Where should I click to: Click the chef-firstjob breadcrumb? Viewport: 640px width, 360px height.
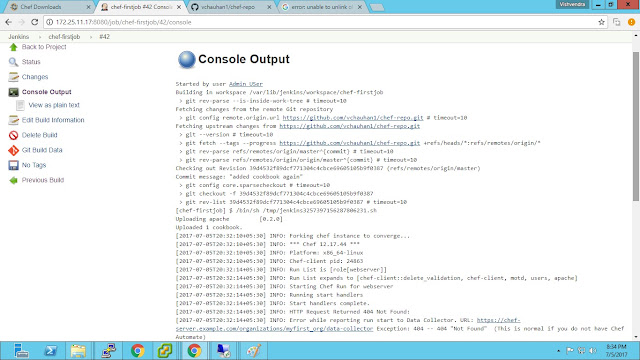coord(64,37)
